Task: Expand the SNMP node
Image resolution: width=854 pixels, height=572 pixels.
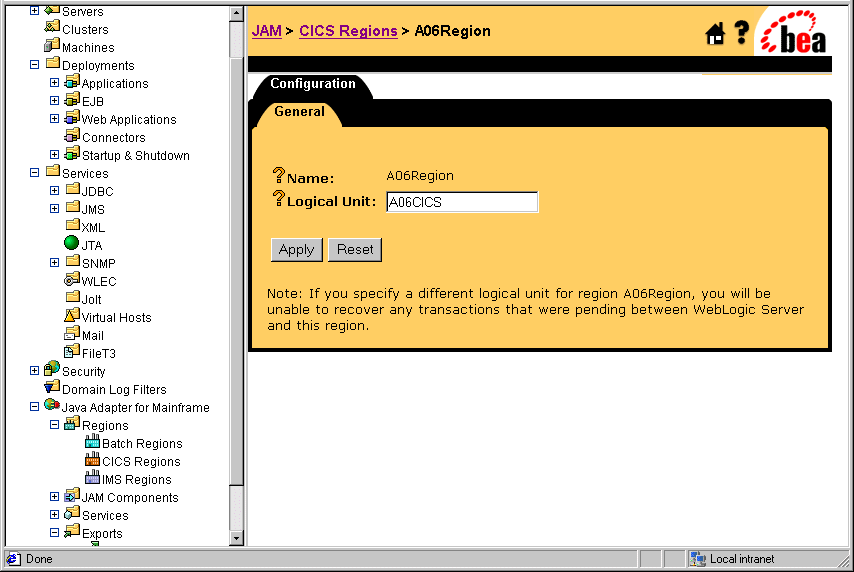Action: click(54, 262)
